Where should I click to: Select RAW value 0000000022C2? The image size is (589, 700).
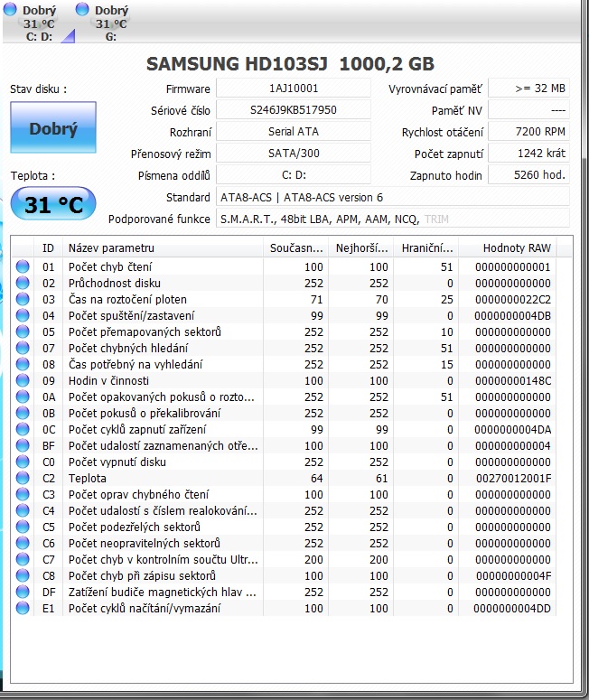513,299
